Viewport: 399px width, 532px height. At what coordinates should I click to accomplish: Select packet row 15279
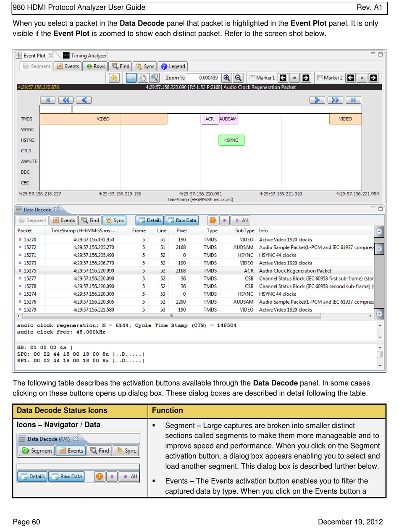click(x=194, y=309)
